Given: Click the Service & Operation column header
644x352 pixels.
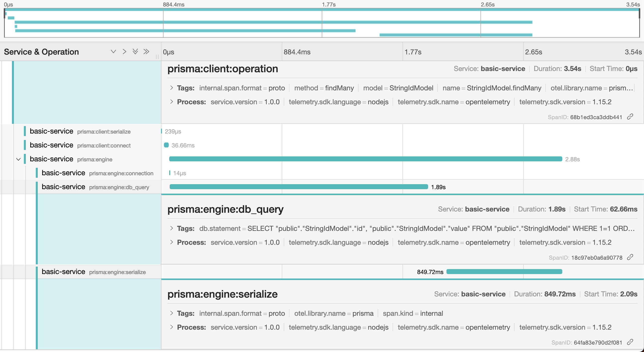Looking at the screenshot, I should click(41, 51).
